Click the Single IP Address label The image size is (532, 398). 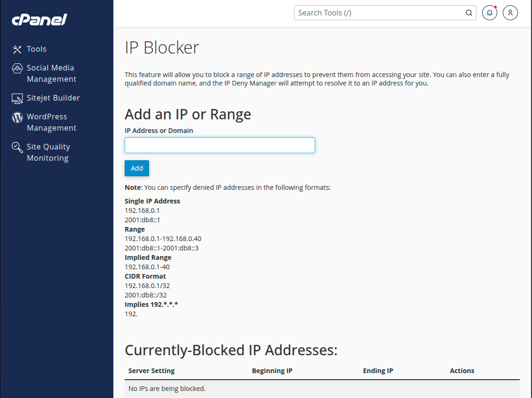[152, 201]
